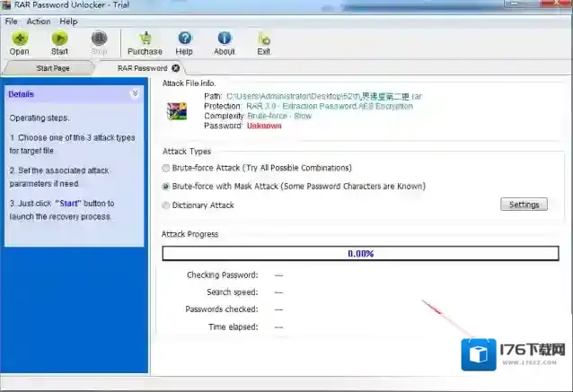Viewport: 573px width, 392px height.
Task: Click the Help question mark icon
Action: point(184,39)
